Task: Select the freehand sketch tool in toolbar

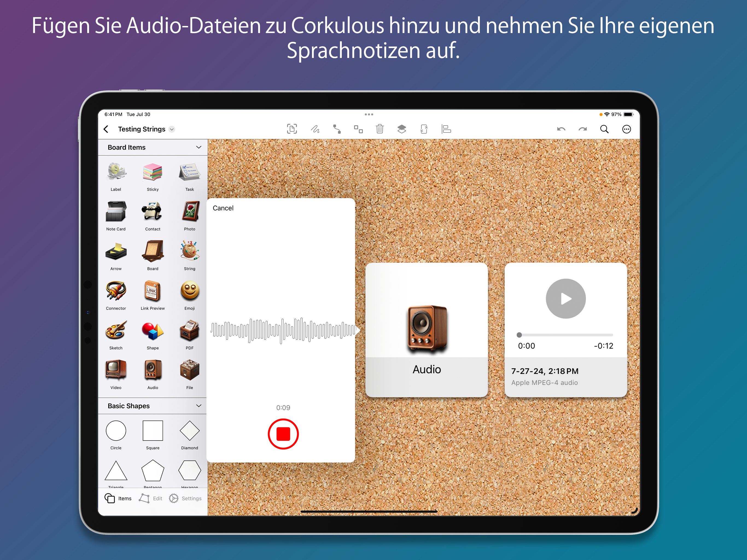Action: tap(315, 129)
